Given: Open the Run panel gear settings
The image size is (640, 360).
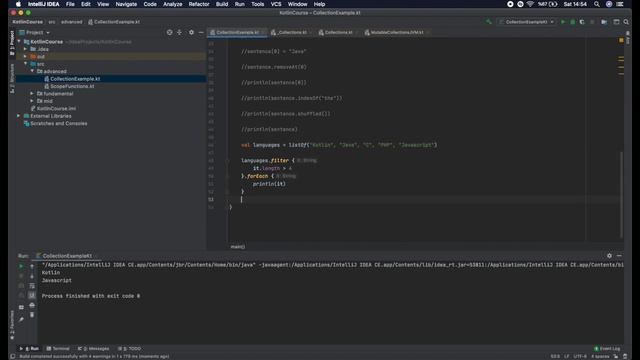Looking at the screenshot, I should pos(609,256).
